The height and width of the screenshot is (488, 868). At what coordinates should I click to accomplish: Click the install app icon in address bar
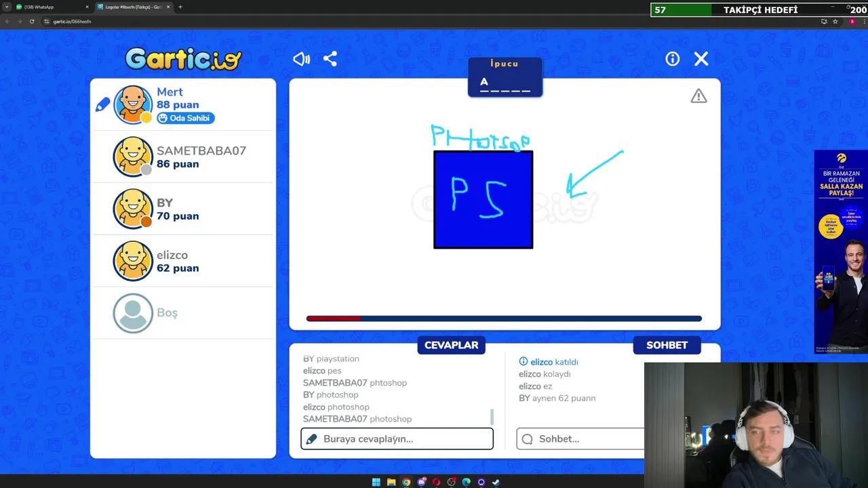(824, 21)
